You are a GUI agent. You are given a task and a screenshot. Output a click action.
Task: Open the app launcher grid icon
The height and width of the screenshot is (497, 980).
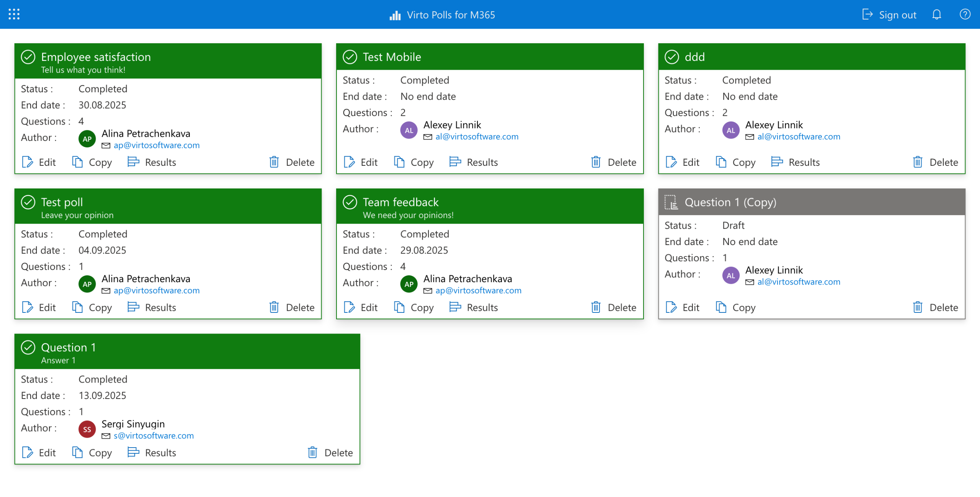(14, 15)
